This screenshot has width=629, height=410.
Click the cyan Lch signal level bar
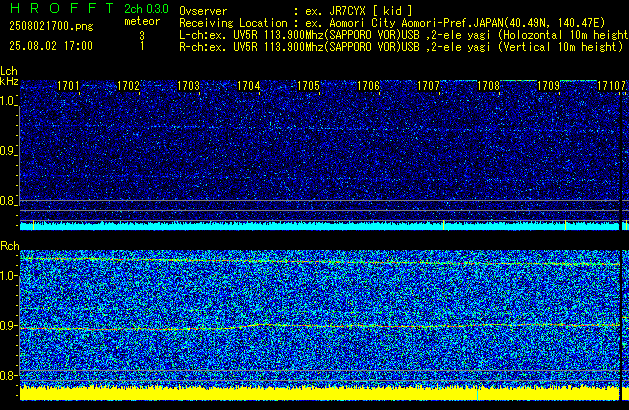pos(320,226)
